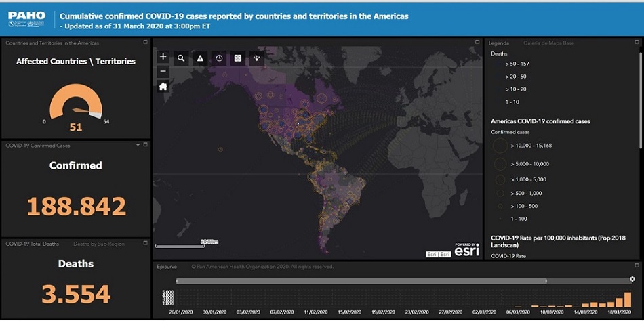Open the map search tool
The image size is (644, 321).
[182, 58]
